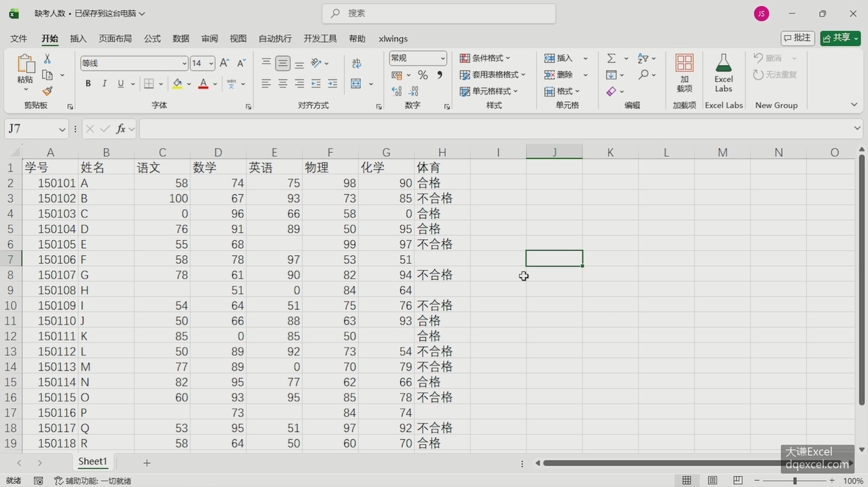Click the Wrap Text icon
This screenshot has width=868, height=487.
click(x=357, y=63)
